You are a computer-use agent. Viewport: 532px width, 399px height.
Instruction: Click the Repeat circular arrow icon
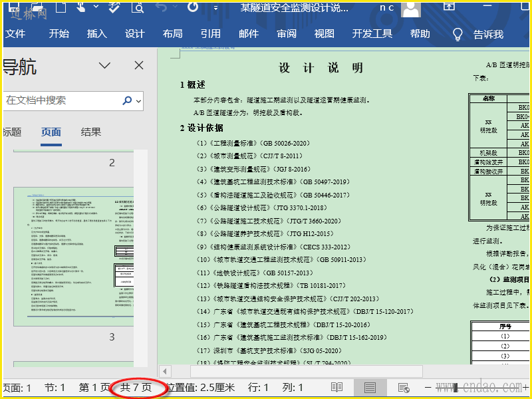tap(193, 7)
